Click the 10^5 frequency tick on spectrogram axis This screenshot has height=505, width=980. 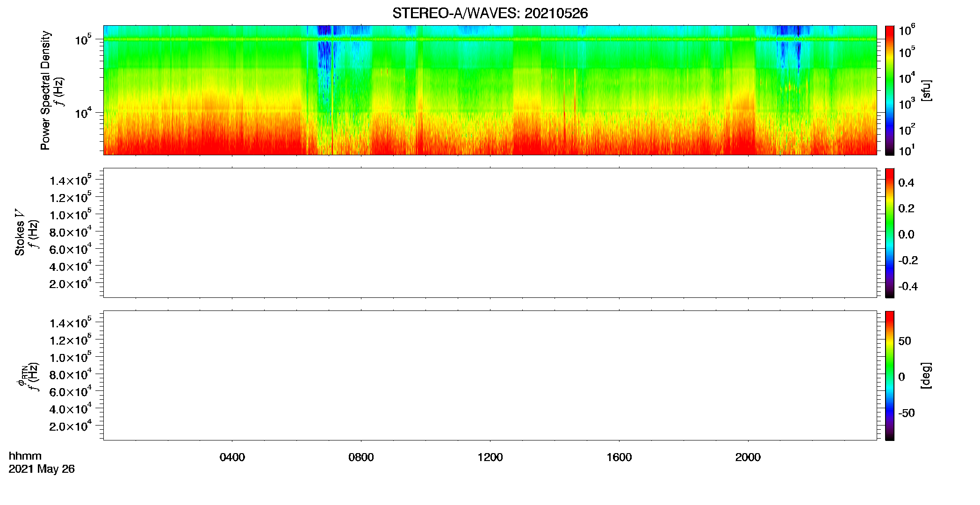tap(83, 40)
